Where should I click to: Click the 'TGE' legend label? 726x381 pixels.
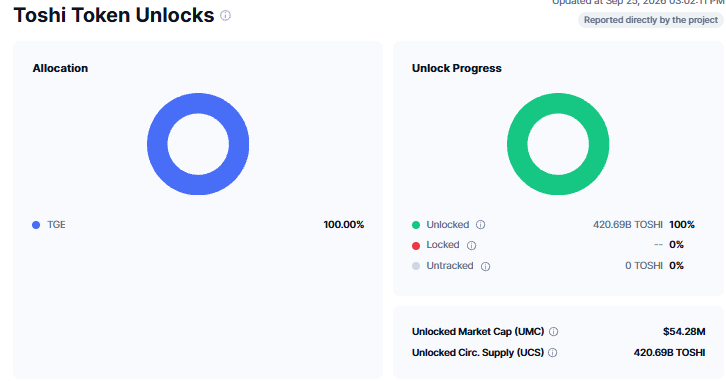[56, 225]
